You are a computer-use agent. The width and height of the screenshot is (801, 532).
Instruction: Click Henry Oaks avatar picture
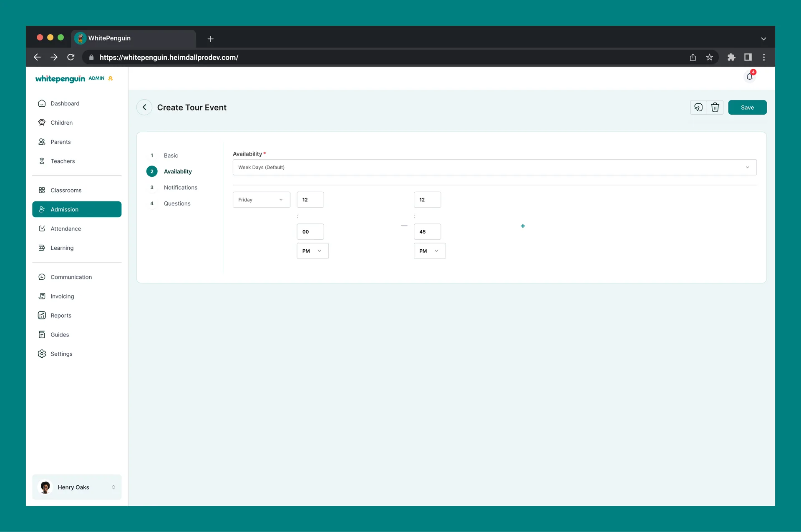pyautogui.click(x=45, y=487)
